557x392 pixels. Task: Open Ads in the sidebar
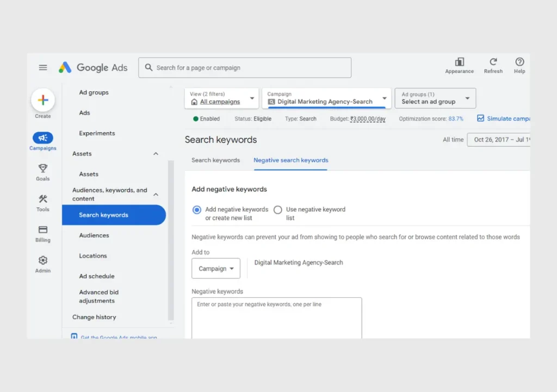pos(84,113)
